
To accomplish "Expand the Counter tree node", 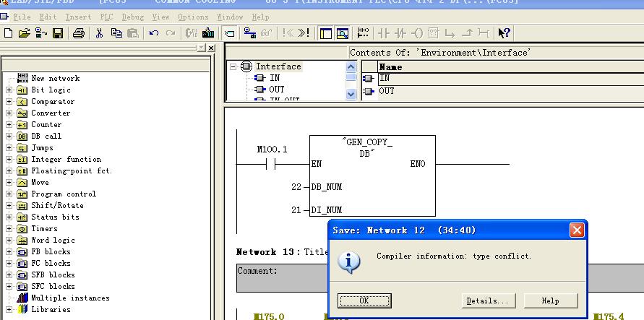I will point(9,124).
